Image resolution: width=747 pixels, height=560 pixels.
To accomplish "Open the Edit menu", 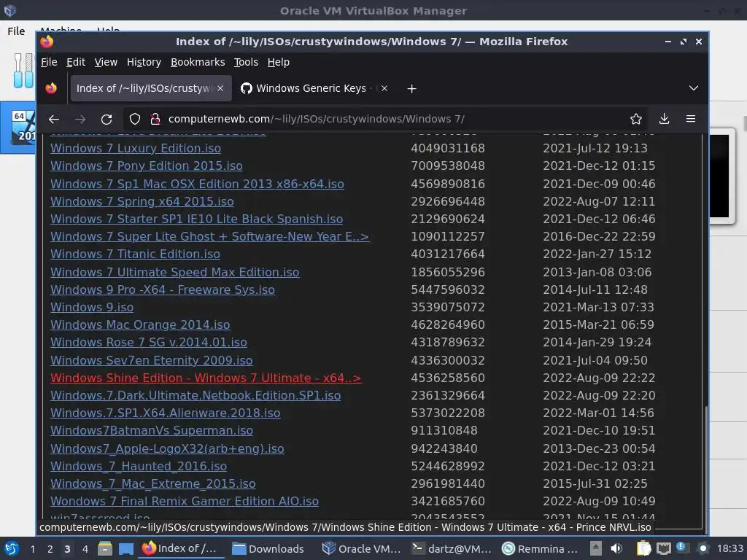I will pos(76,62).
